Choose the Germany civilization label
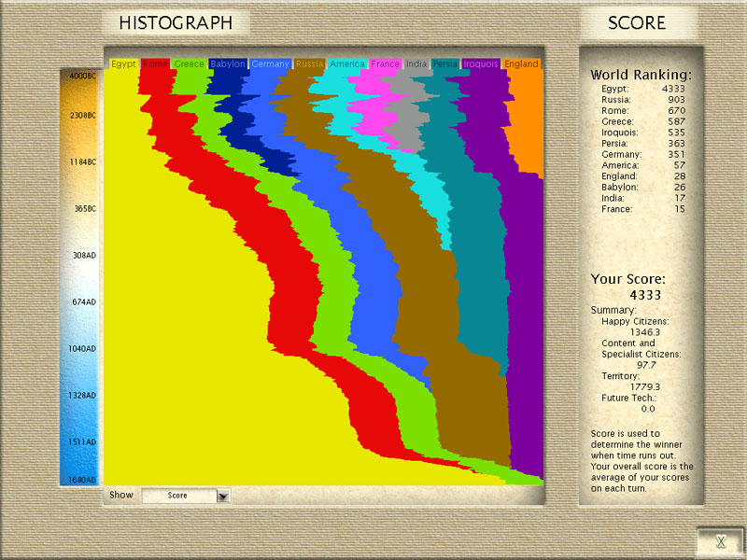This screenshot has height=560, width=747. pyautogui.click(x=271, y=64)
